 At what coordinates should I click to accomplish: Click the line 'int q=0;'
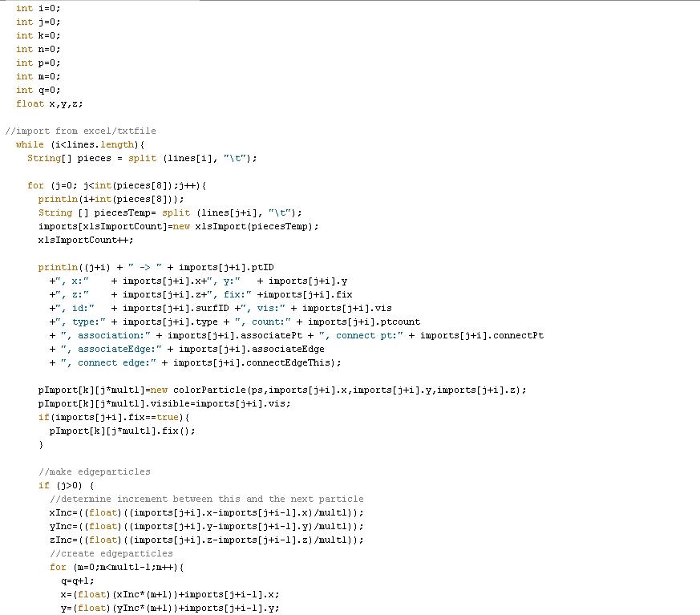(x=38, y=90)
